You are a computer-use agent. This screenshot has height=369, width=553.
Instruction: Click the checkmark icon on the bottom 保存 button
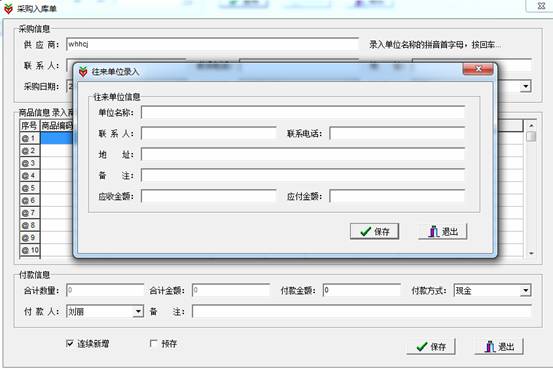(x=422, y=347)
